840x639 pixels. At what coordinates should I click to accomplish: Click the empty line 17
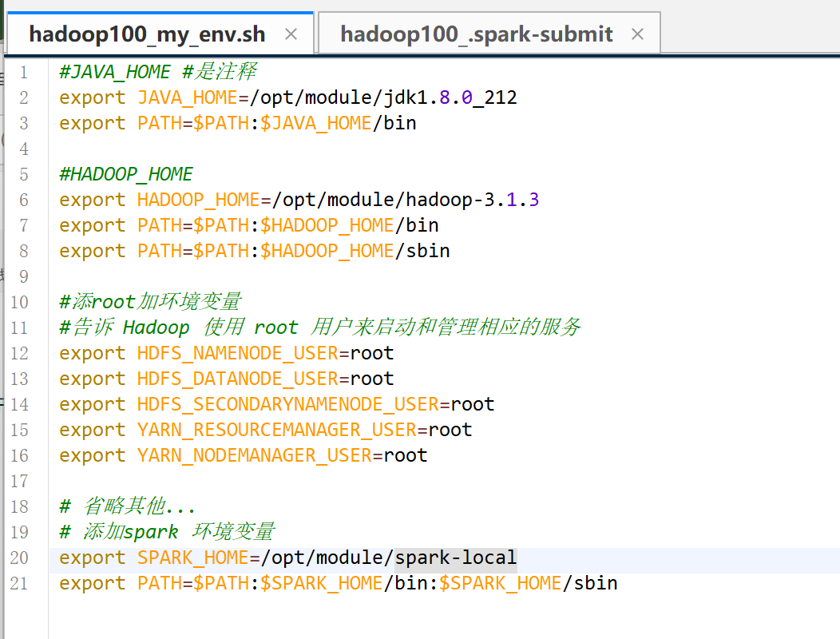point(160,481)
